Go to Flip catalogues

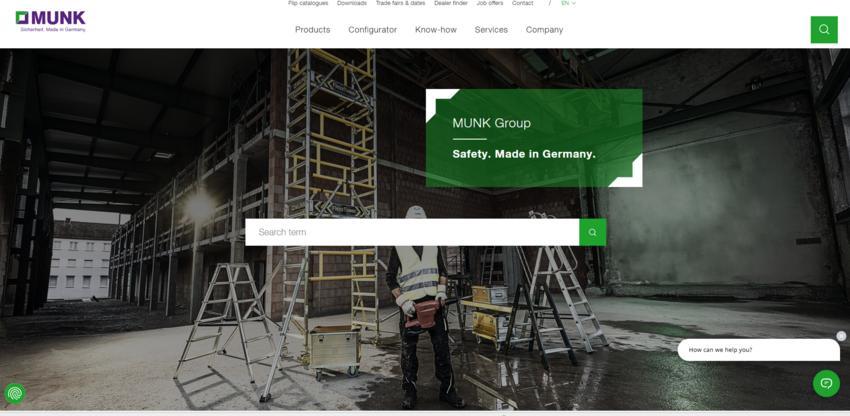[308, 3]
